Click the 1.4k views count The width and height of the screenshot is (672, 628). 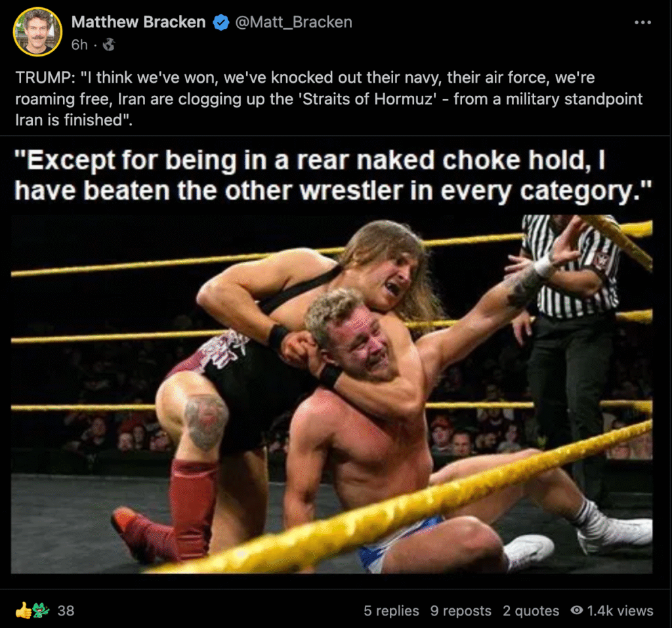coord(619,610)
